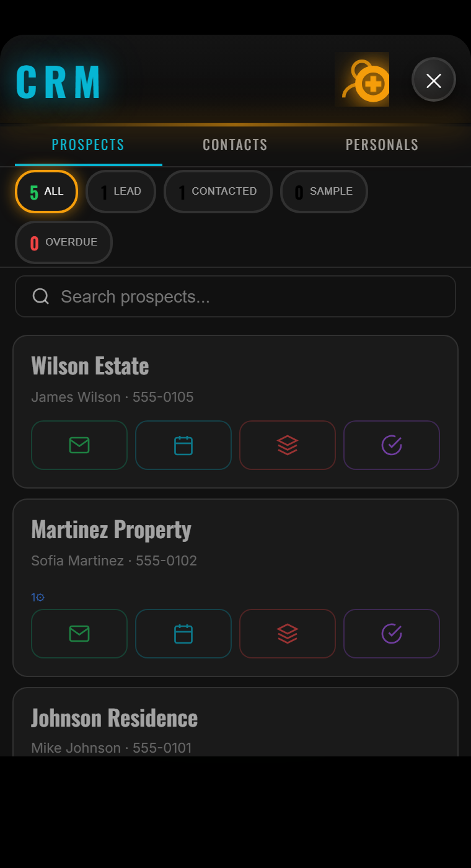This screenshot has height=868, width=471.
Task: Switch to the Personals tab
Action: coord(382,145)
